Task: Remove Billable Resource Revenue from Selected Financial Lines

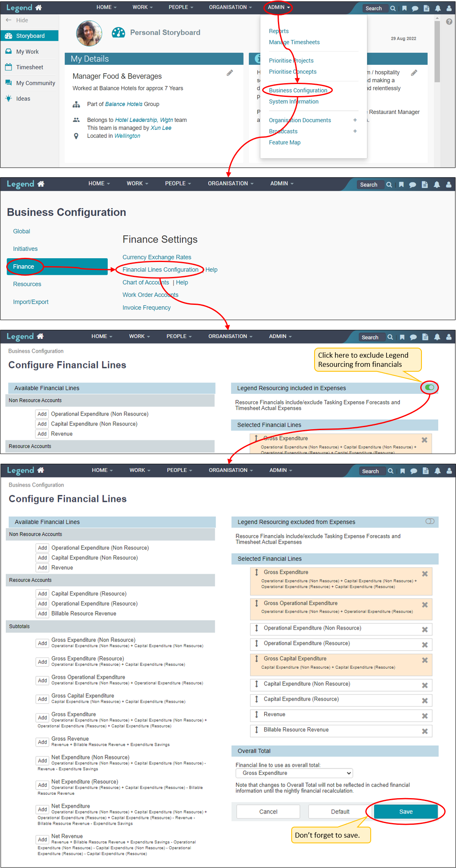Action: click(425, 731)
